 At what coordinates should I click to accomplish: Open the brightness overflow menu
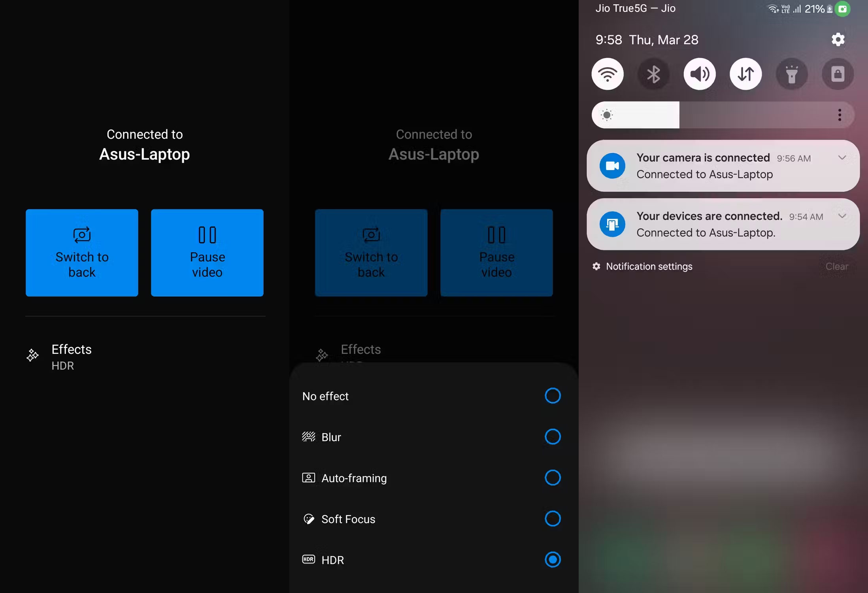pyautogui.click(x=839, y=115)
